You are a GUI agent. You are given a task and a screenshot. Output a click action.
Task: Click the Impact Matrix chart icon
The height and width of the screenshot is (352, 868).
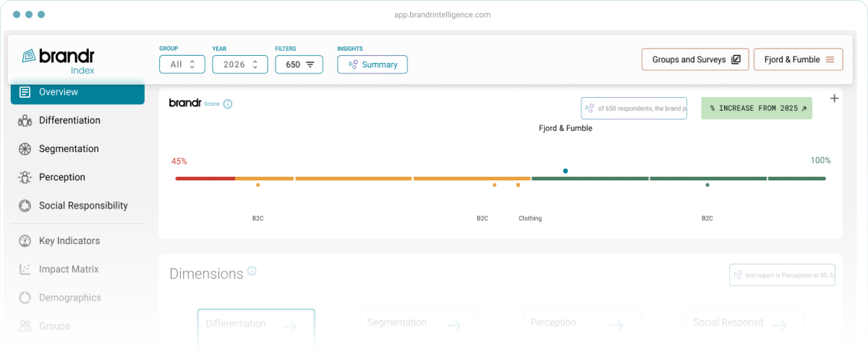point(25,269)
